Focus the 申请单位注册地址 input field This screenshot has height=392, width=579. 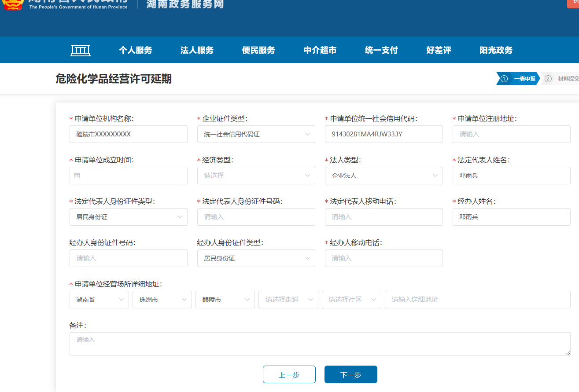click(511, 134)
